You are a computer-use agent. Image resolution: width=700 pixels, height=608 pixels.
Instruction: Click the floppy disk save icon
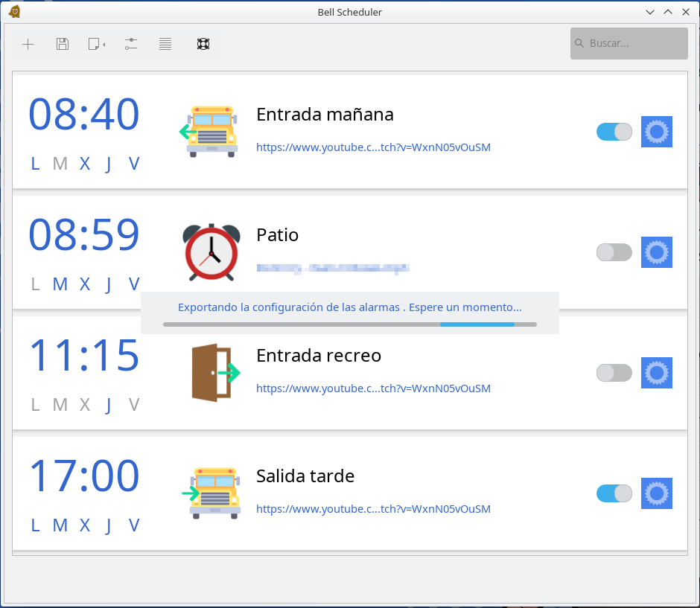click(63, 44)
